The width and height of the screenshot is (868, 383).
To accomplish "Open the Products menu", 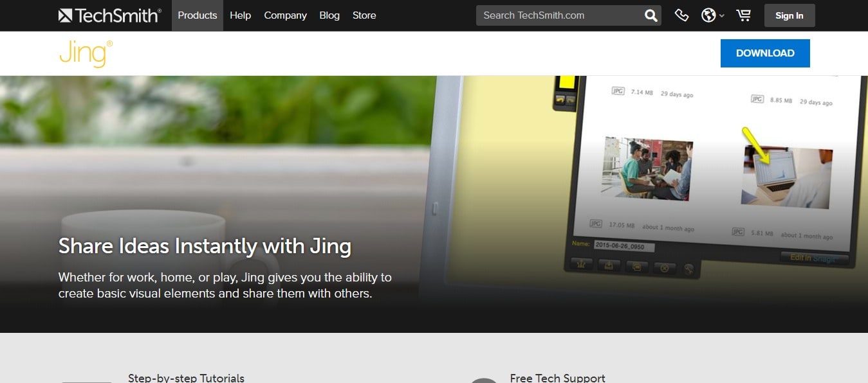I will pyautogui.click(x=198, y=15).
